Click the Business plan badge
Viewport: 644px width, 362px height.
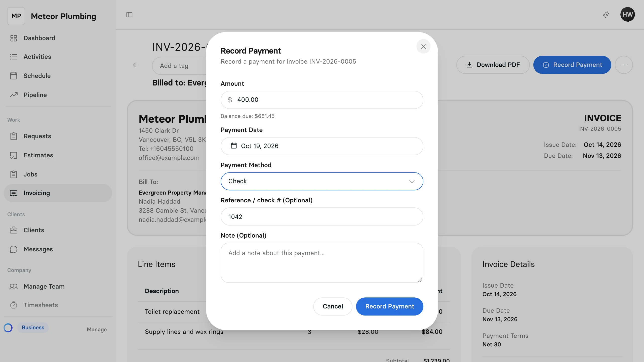pos(33,328)
